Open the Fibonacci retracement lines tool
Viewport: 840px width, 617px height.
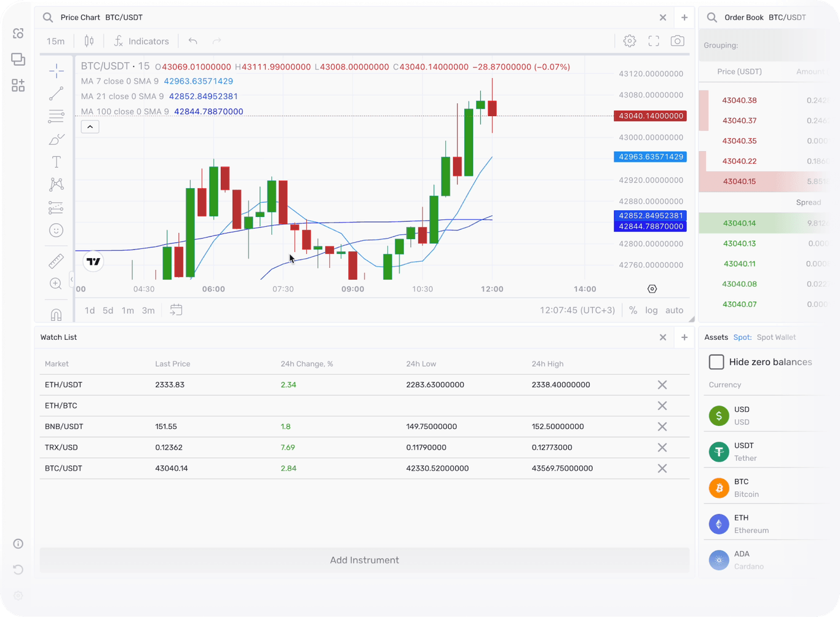click(56, 116)
